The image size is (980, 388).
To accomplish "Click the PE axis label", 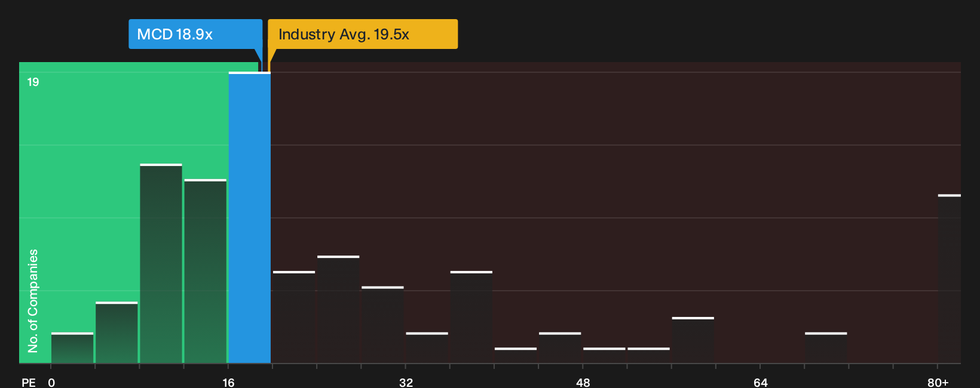I will click(x=29, y=382).
